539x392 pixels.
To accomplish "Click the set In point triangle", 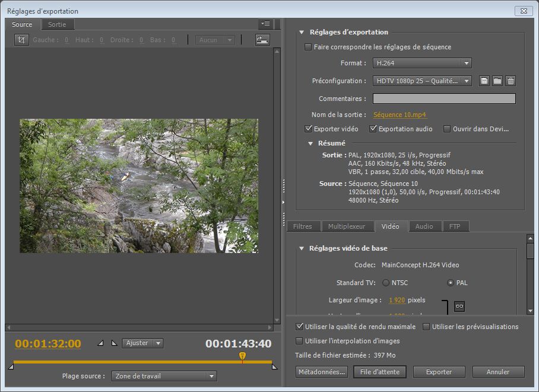I will (100, 343).
